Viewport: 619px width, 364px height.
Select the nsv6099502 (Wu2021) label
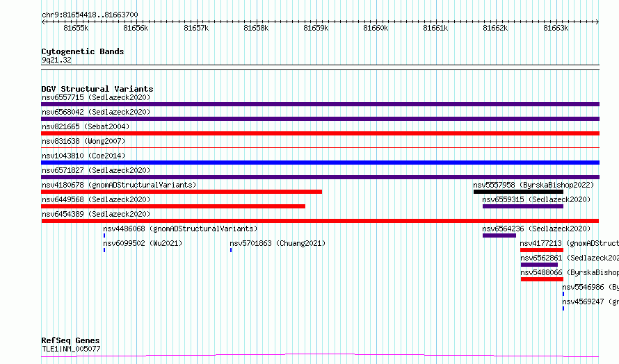[x=143, y=243]
